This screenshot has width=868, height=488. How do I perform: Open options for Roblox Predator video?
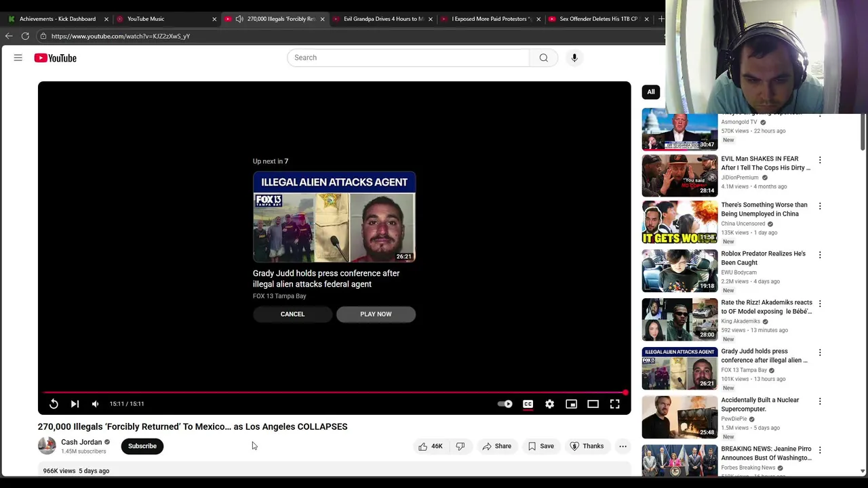tap(820, 255)
